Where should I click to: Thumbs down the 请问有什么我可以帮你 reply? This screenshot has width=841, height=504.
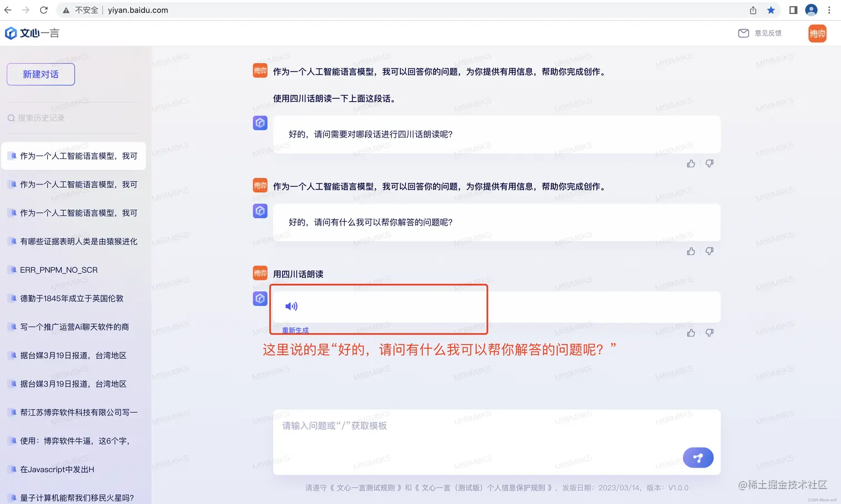click(x=709, y=251)
